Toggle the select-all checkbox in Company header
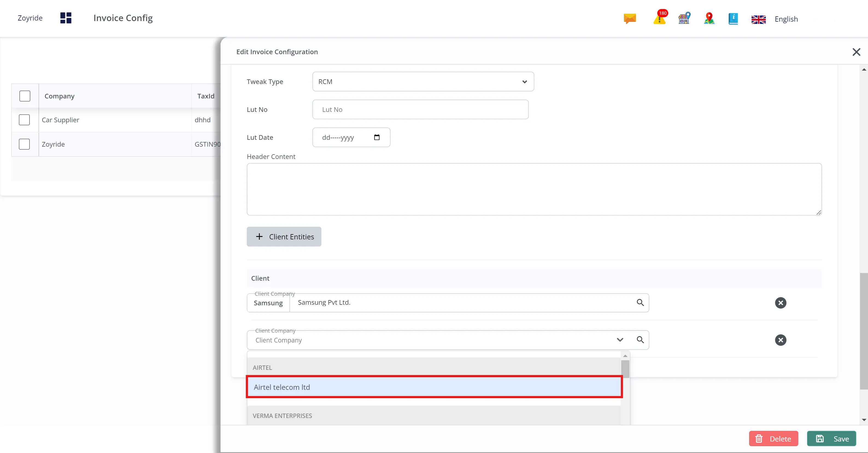The width and height of the screenshot is (868, 453). pyautogui.click(x=25, y=96)
